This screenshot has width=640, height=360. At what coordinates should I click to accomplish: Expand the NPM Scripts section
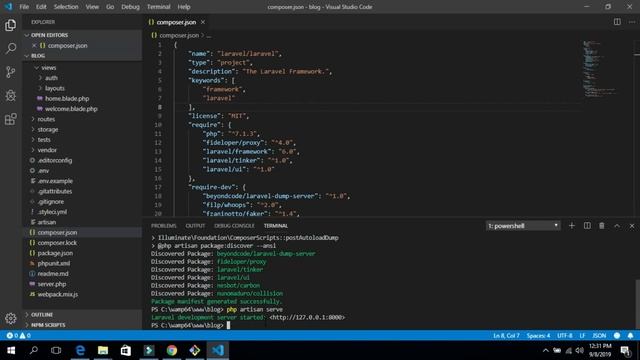click(82, 325)
